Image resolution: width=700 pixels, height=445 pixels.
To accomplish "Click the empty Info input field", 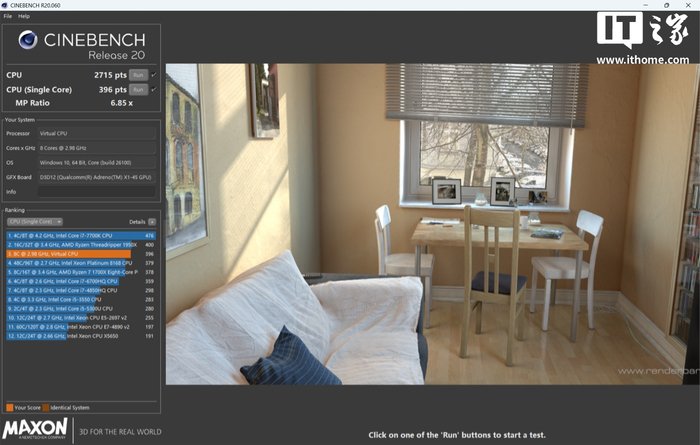I will pos(97,191).
